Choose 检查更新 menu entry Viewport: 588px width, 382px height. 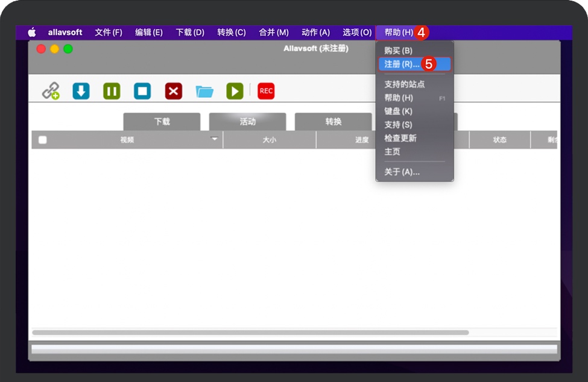(x=415, y=138)
